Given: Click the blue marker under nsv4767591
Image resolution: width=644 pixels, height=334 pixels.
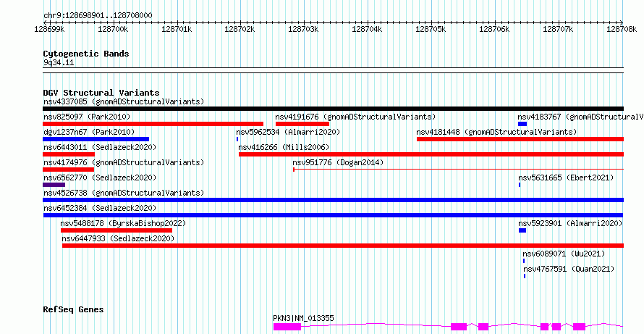Looking at the screenshot, I should pos(525,276).
